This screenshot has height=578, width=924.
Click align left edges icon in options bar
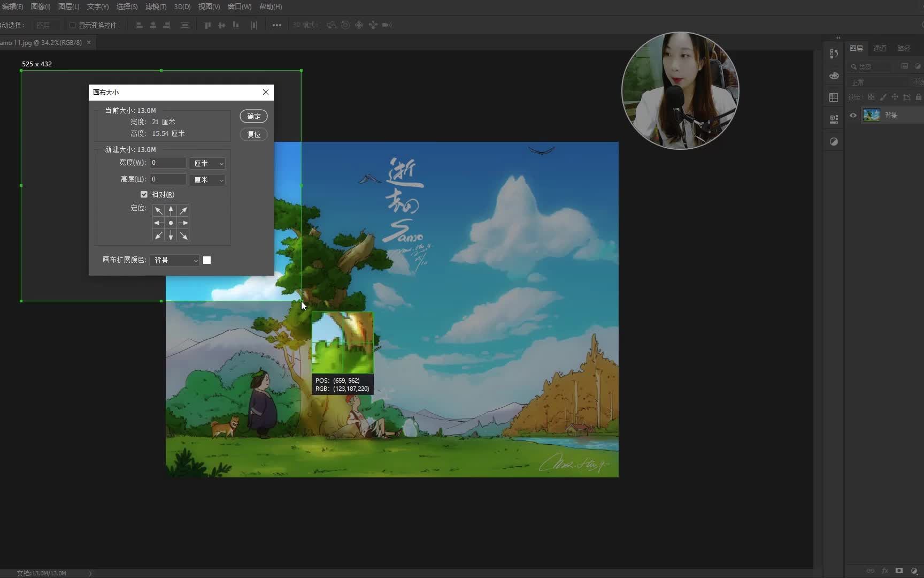point(139,25)
